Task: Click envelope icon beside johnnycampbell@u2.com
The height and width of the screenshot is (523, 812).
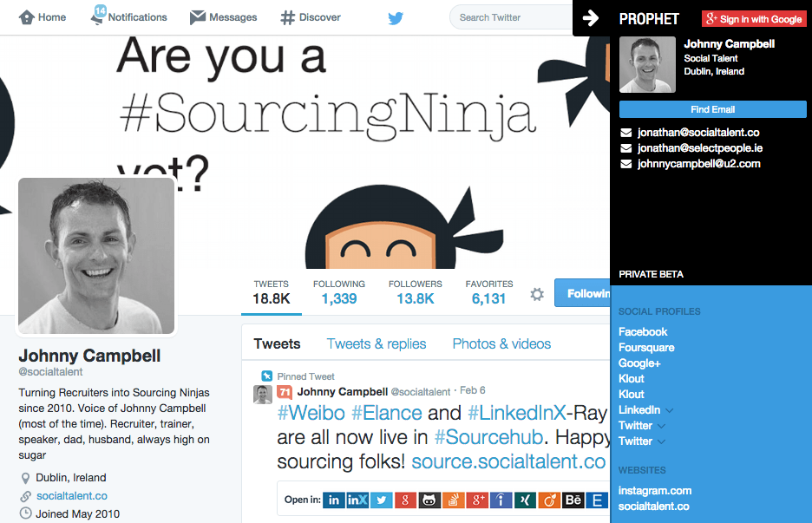Action: (x=626, y=164)
